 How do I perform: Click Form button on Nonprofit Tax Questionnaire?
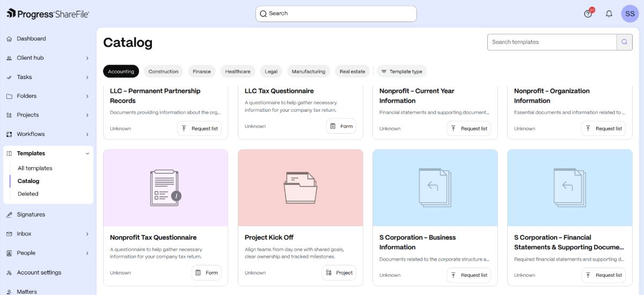coord(206,272)
